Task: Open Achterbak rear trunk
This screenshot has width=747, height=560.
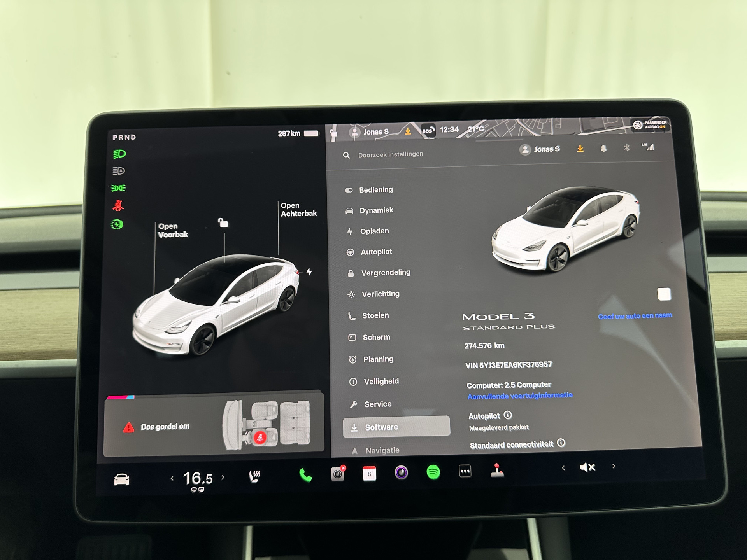Action: point(298,209)
